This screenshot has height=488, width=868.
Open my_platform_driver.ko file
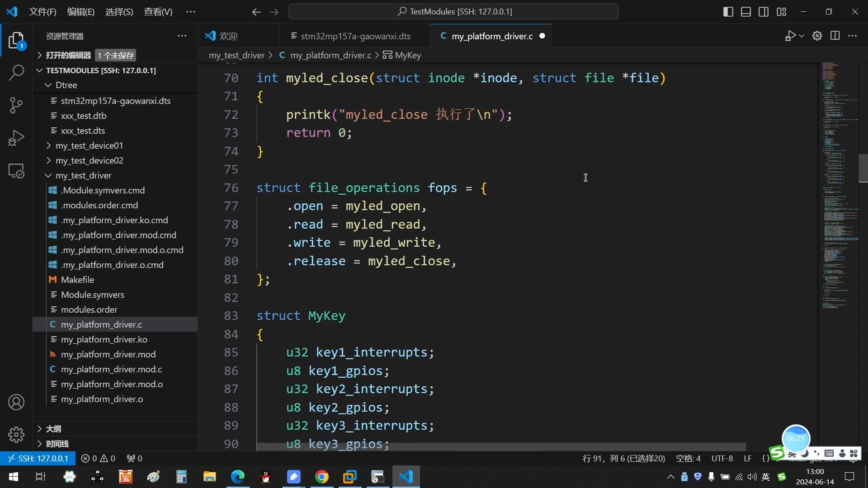115,339
